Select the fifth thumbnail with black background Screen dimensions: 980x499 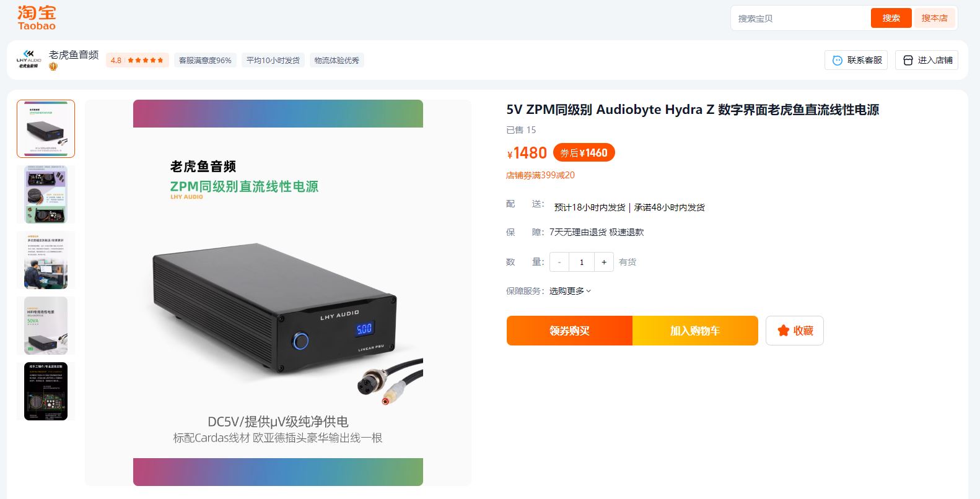46,391
